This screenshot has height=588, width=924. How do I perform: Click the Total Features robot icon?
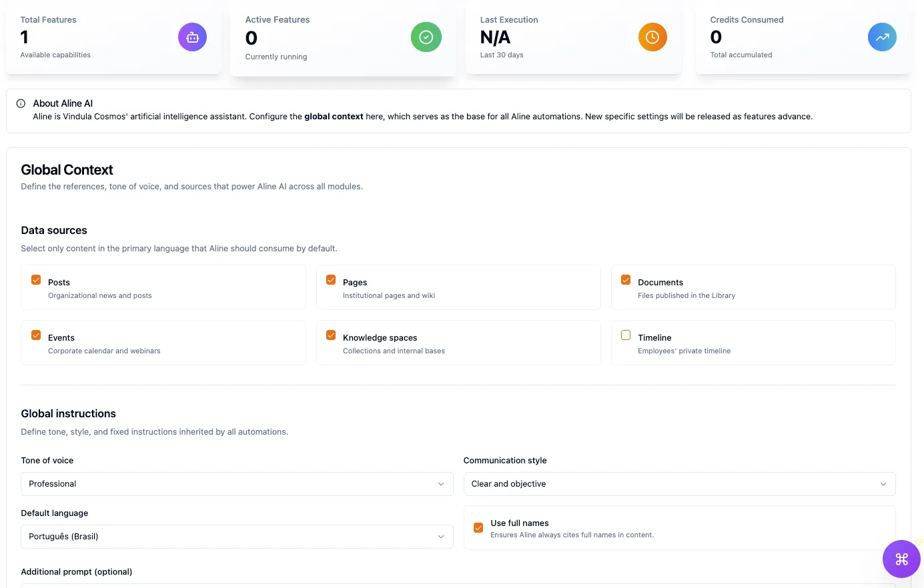[x=192, y=37]
